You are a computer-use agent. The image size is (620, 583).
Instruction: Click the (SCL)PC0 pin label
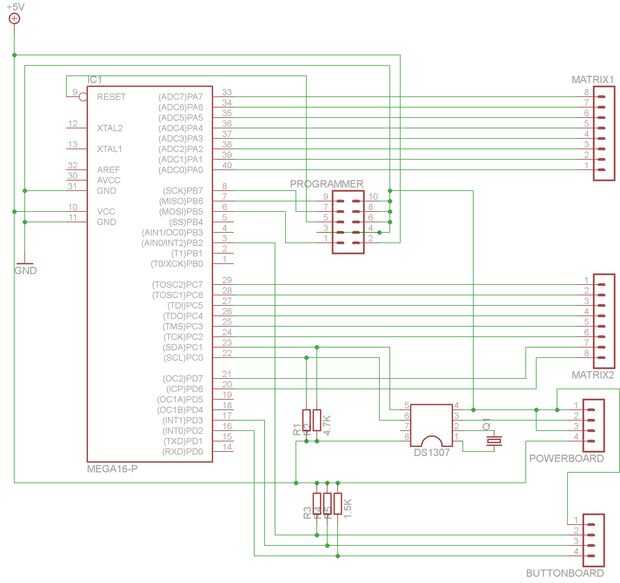[x=183, y=358]
